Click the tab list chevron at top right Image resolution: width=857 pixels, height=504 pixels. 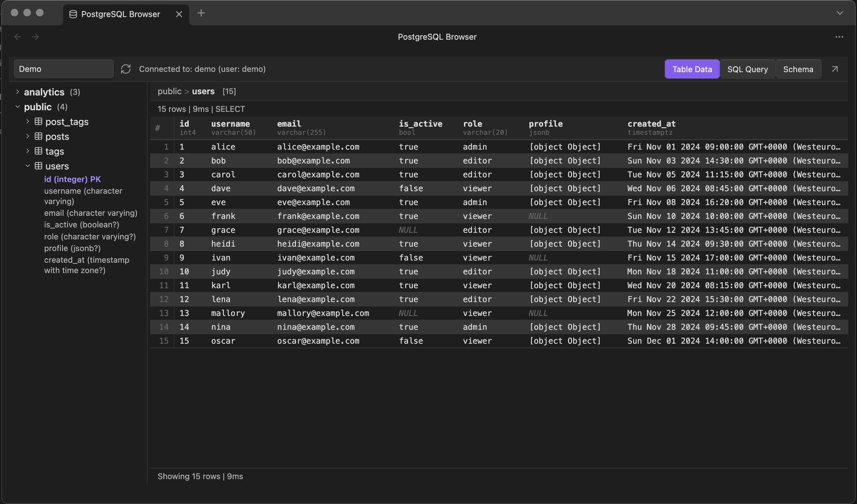[840, 13]
